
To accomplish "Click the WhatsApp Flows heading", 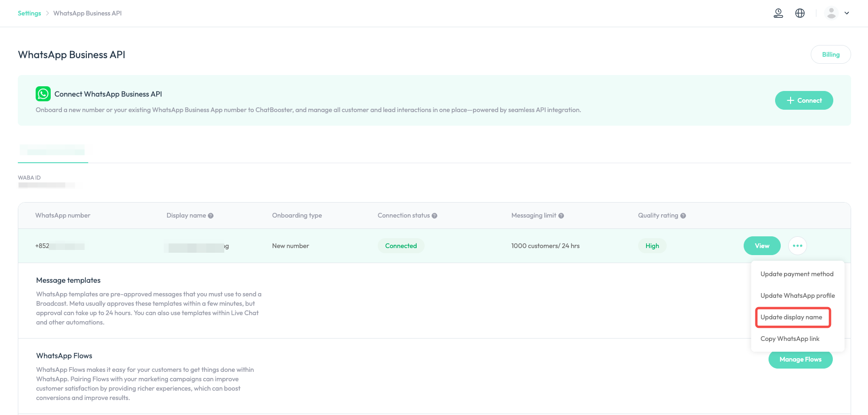I will point(64,356).
